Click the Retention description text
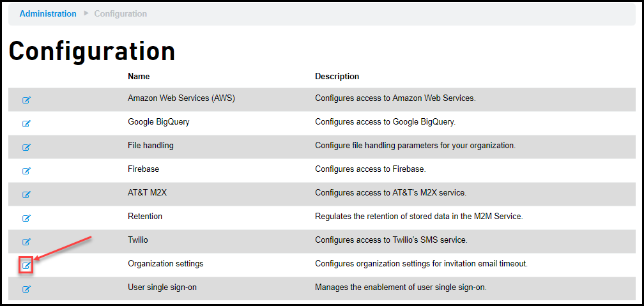The width and height of the screenshot is (644, 306). click(418, 216)
